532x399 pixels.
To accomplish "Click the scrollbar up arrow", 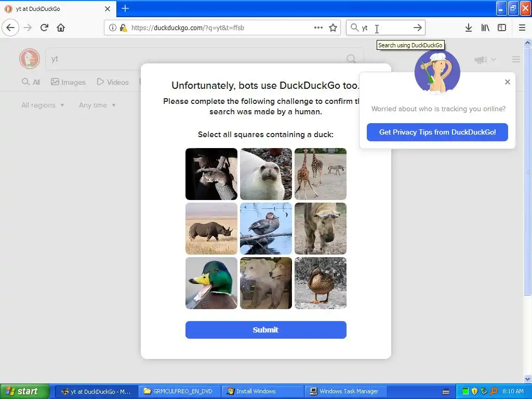I will pos(528,43).
